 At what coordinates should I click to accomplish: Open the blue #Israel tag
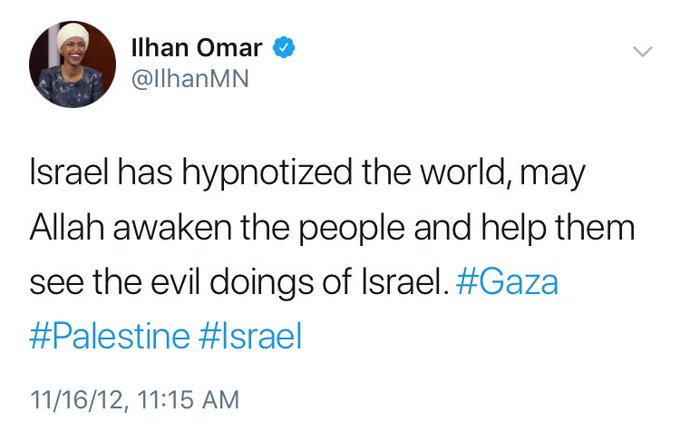(250, 336)
